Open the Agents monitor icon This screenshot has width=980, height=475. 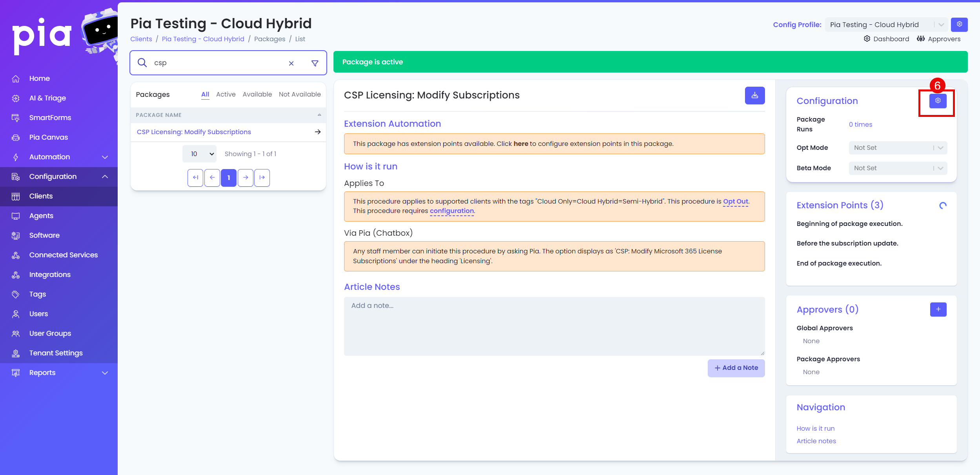[16, 216]
